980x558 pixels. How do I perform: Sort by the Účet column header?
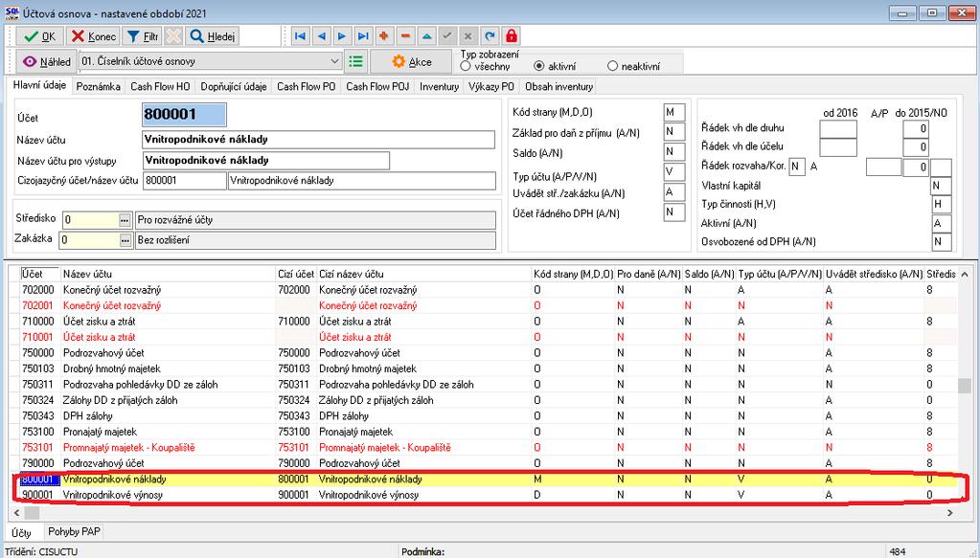[40, 274]
